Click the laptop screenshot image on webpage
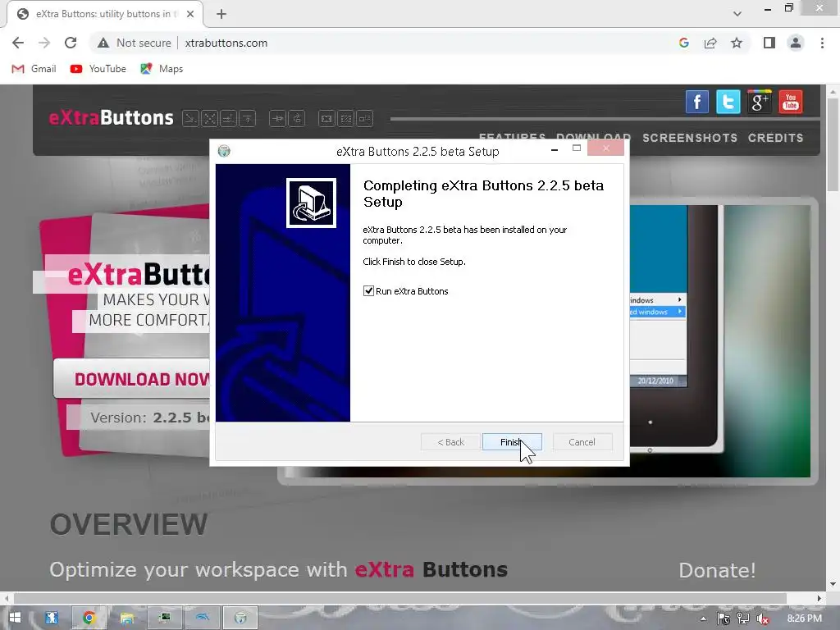The image size is (840, 630). [x=719, y=340]
